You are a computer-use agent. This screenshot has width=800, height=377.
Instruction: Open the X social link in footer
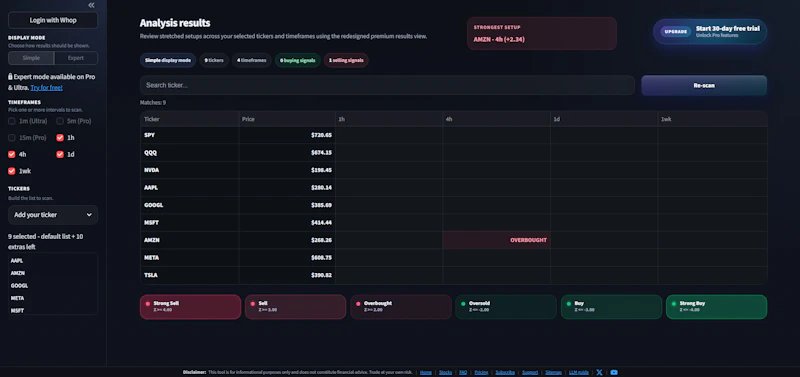(599, 372)
